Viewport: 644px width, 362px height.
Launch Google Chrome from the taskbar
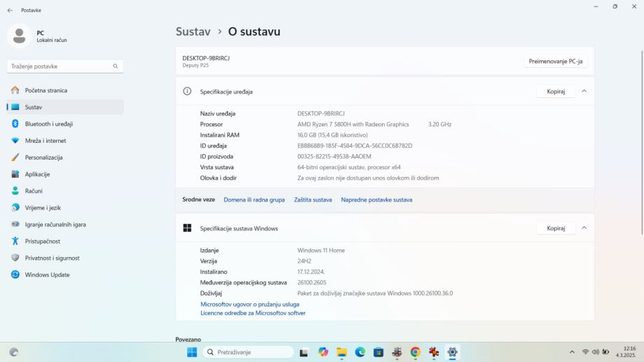[416, 352]
